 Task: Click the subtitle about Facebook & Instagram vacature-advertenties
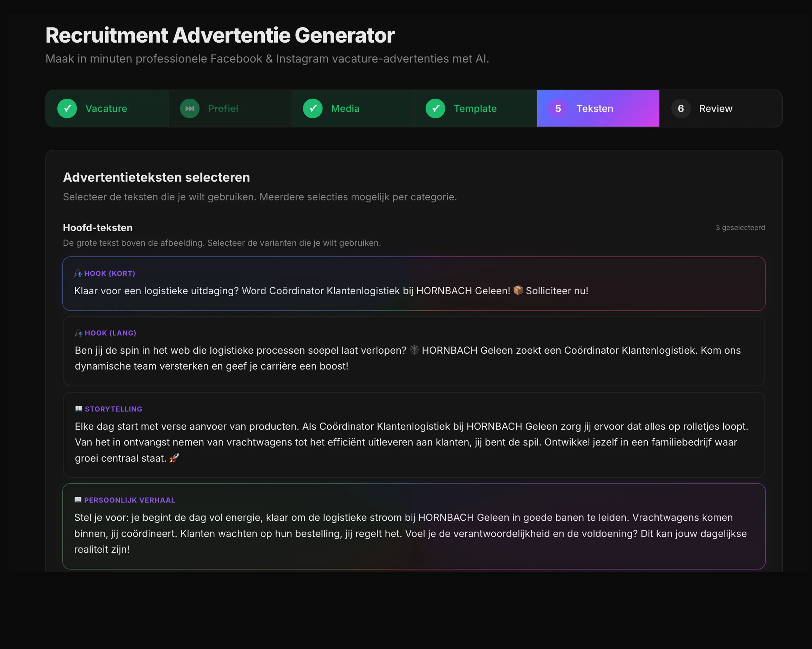pos(267,59)
